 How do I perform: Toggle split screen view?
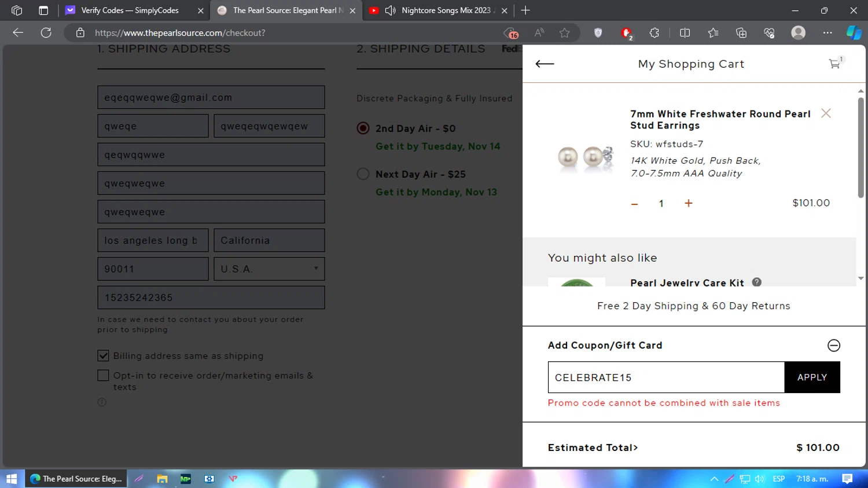point(685,33)
